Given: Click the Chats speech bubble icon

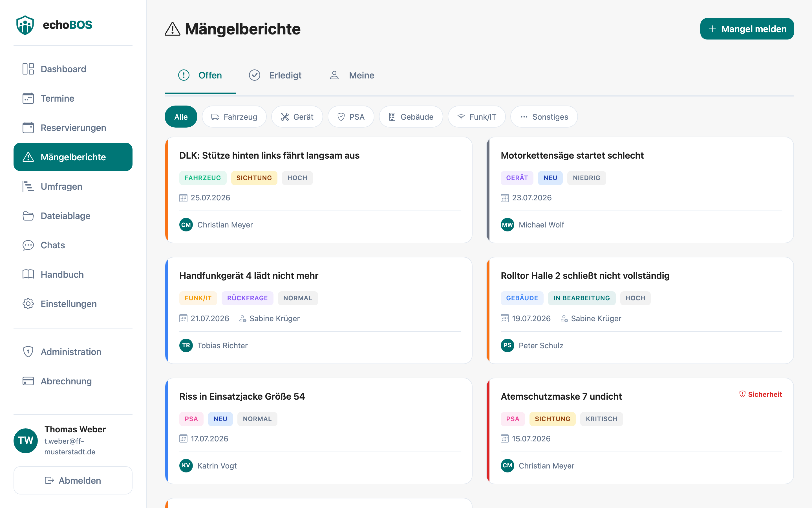Looking at the screenshot, I should [x=28, y=245].
